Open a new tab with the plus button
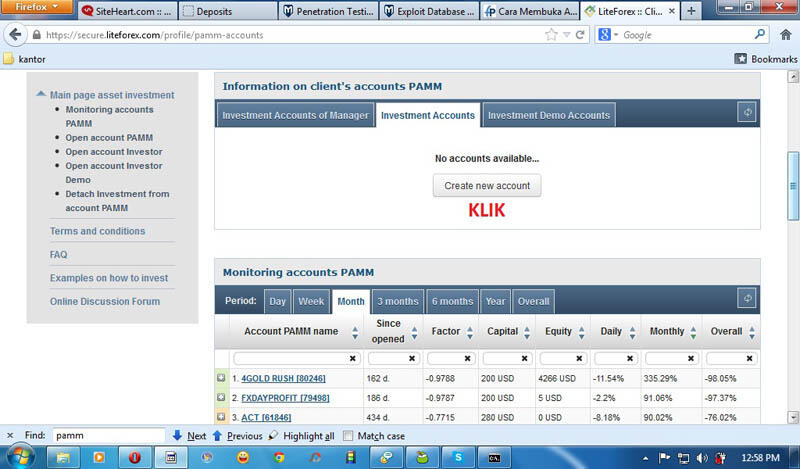Screen dimensions: 800x469 (691, 11)
